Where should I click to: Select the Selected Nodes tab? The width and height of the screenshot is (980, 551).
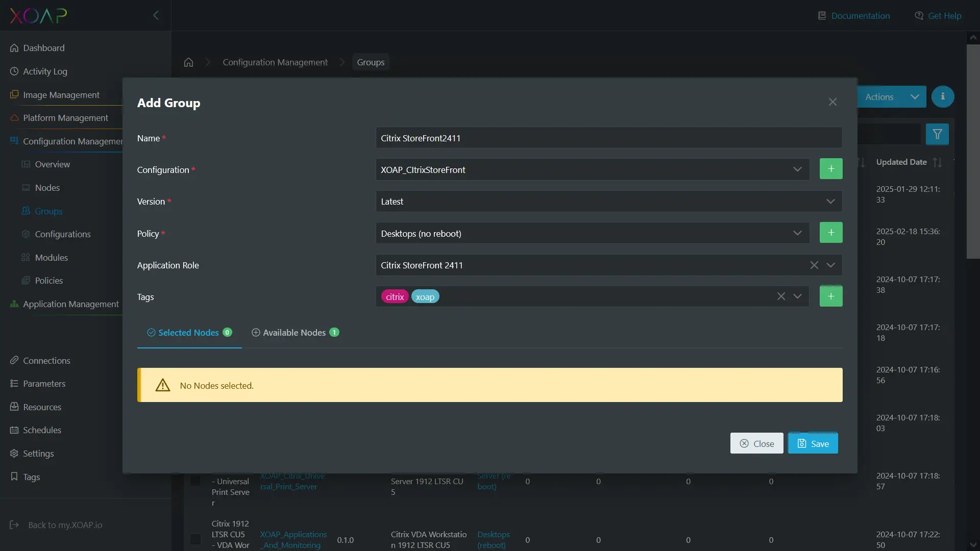pos(189,333)
